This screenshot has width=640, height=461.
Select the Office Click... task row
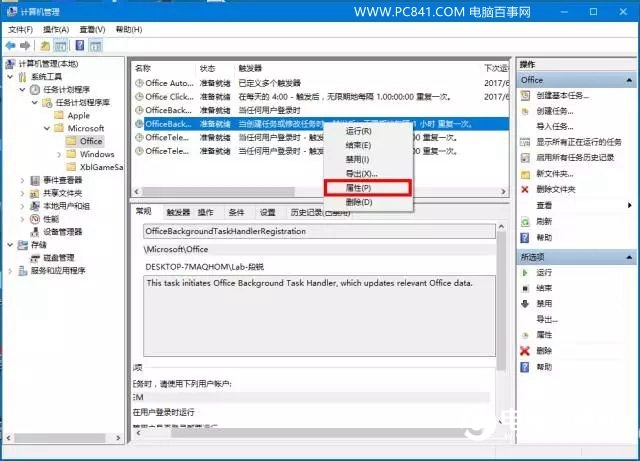pos(321,97)
